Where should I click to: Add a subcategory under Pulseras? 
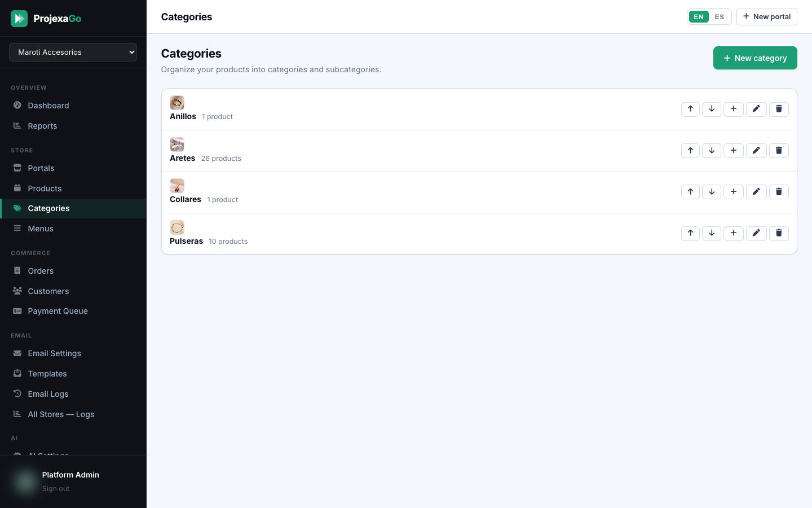(x=733, y=234)
